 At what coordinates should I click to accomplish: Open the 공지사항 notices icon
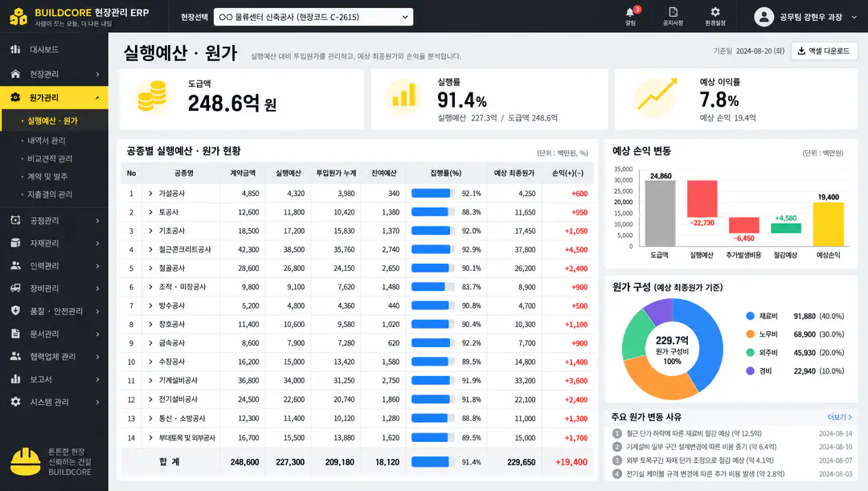(674, 12)
